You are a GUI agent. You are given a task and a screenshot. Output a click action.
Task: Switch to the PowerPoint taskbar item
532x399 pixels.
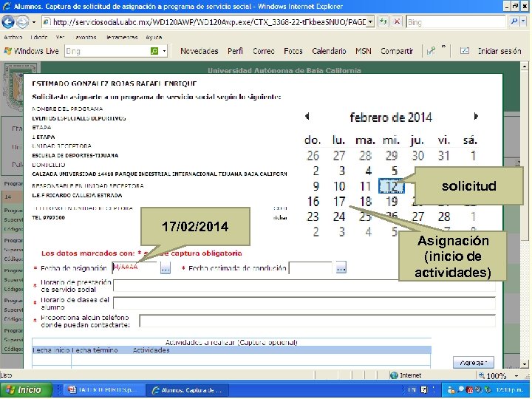click(x=104, y=390)
